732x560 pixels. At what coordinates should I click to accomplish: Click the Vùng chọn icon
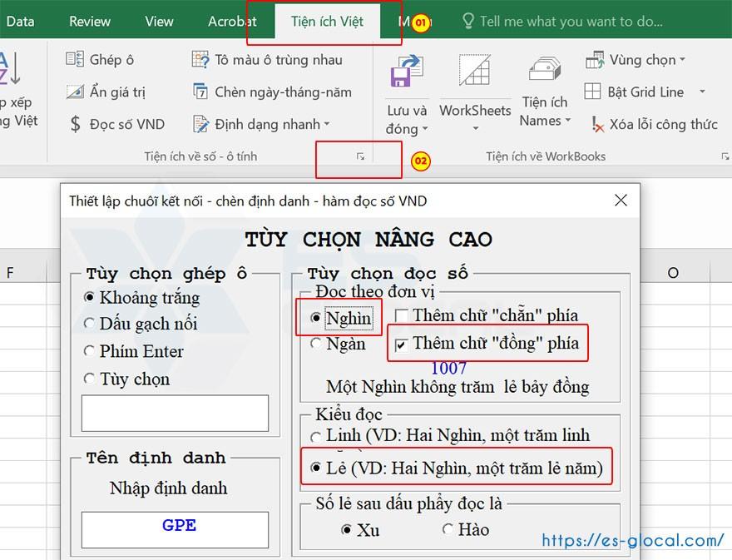coord(595,60)
